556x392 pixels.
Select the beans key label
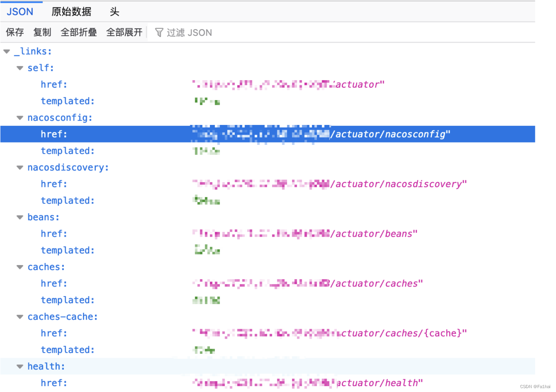click(43, 217)
